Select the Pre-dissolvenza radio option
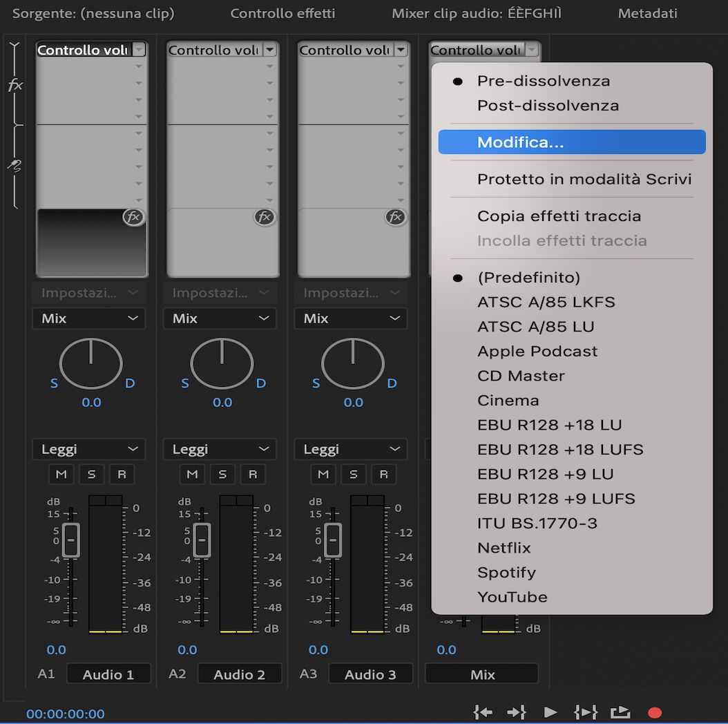This screenshot has width=728, height=724. (543, 81)
